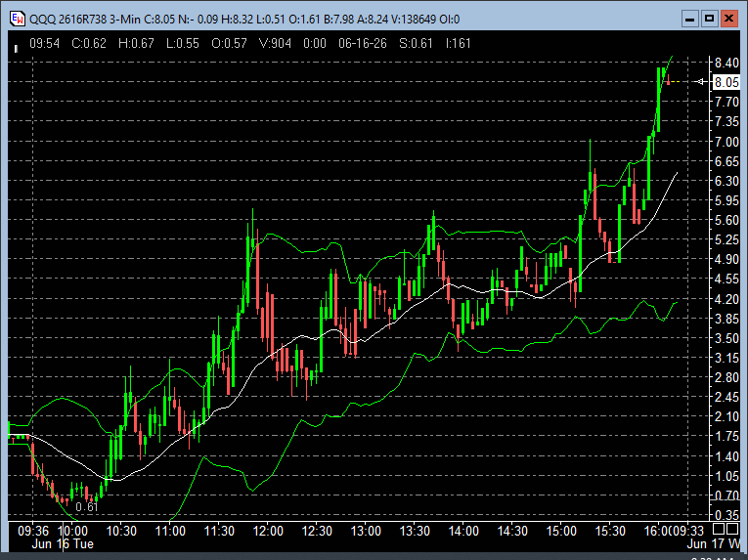Screen dimensions: 748x560
Task: Click the 0.61 low marker label on chart
Action: (x=87, y=507)
